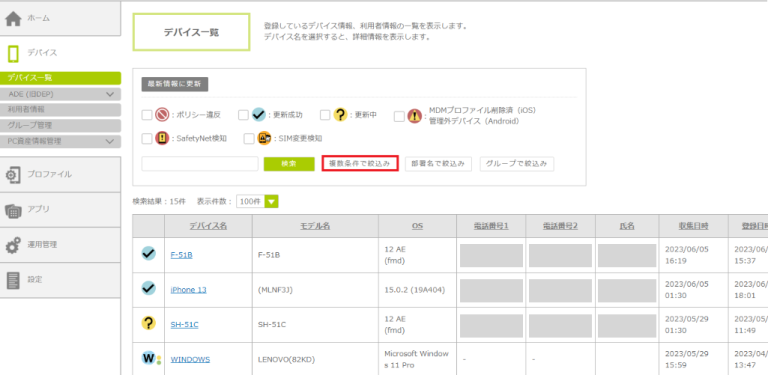768x375 pixels.
Task: Open the ホーム menu
Action: pyautogui.click(x=60, y=19)
